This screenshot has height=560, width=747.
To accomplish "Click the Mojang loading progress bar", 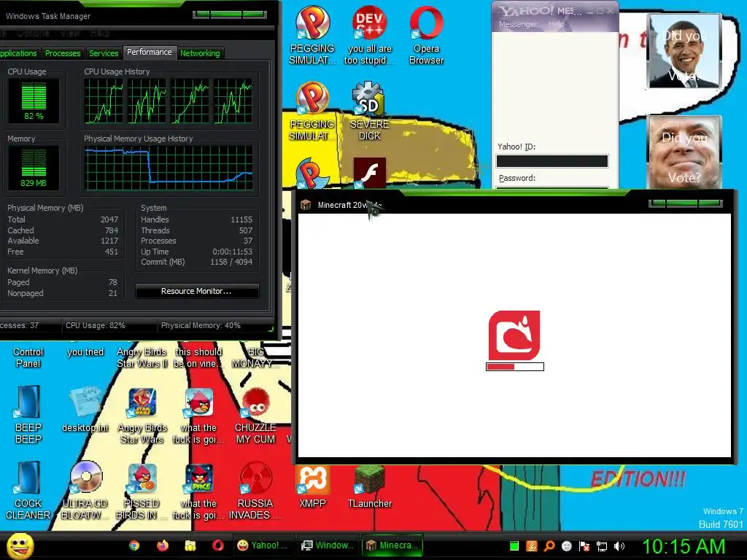I will click(x=515, y=367).
